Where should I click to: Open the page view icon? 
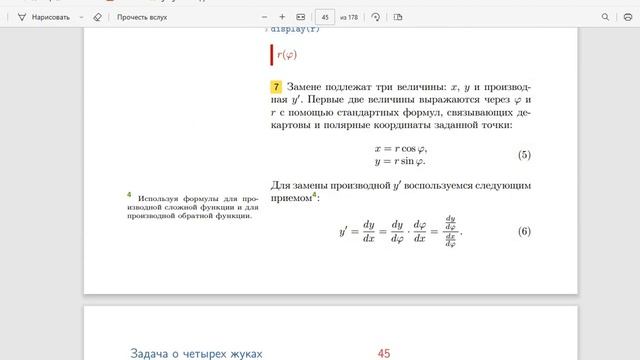coord(398,17)
